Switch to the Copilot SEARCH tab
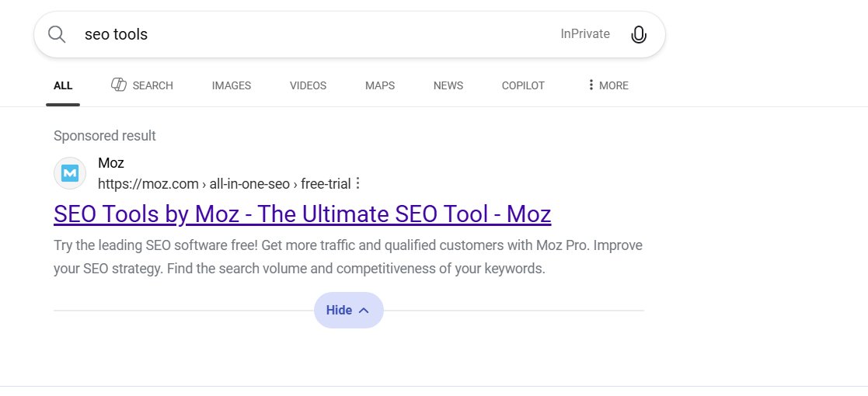This screenshot has height=396, width=868. pos(142,85)
